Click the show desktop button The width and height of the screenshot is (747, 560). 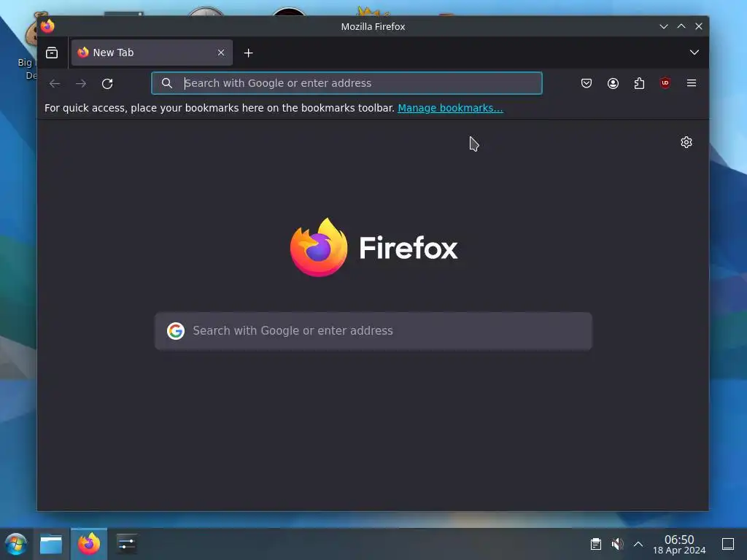tap(727, 544)
